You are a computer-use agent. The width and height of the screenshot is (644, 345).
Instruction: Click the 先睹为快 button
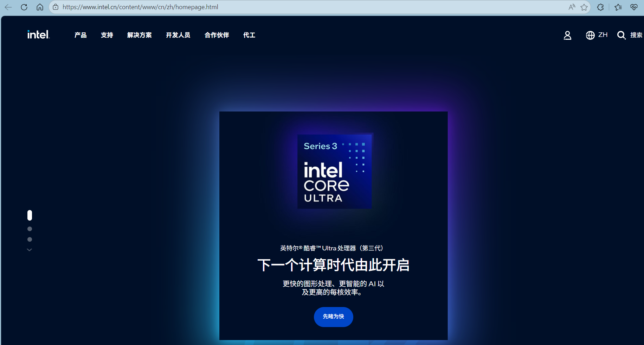tap(334, 317)
